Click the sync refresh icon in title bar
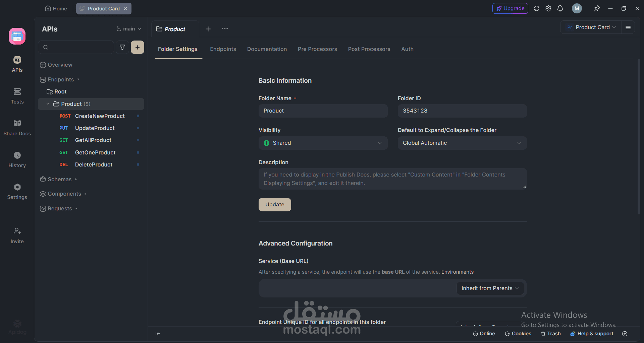644x343 pixels. (537, 8)
